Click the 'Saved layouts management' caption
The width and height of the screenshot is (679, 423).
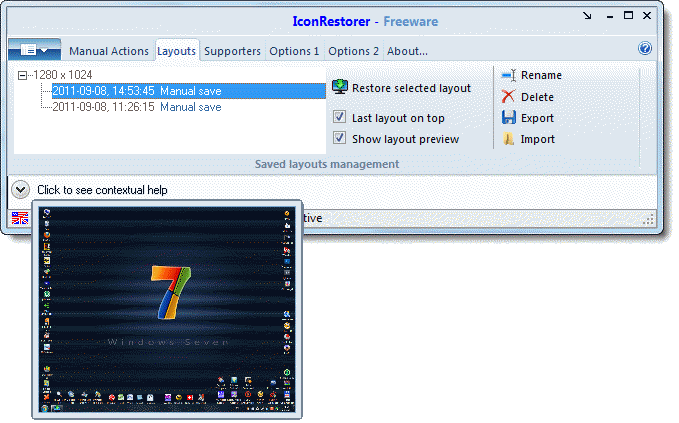coord(327,164)
